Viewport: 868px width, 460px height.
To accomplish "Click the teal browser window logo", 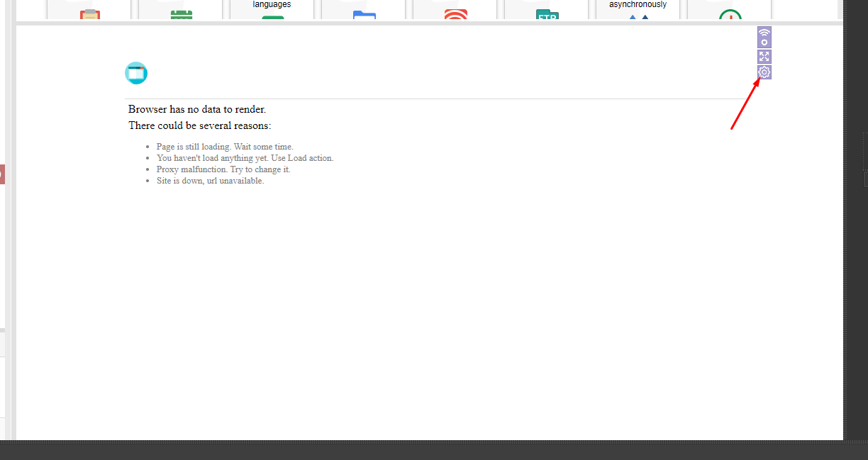I will (136, 73).
